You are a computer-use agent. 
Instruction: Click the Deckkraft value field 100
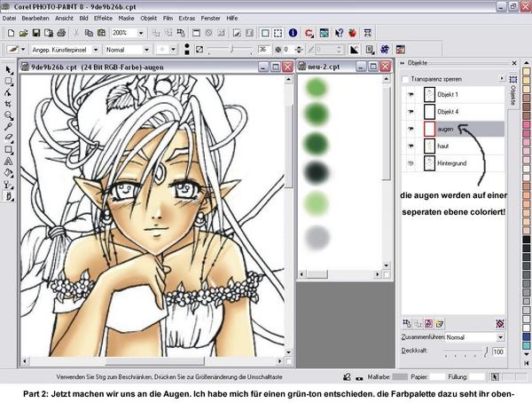[497, 352]
